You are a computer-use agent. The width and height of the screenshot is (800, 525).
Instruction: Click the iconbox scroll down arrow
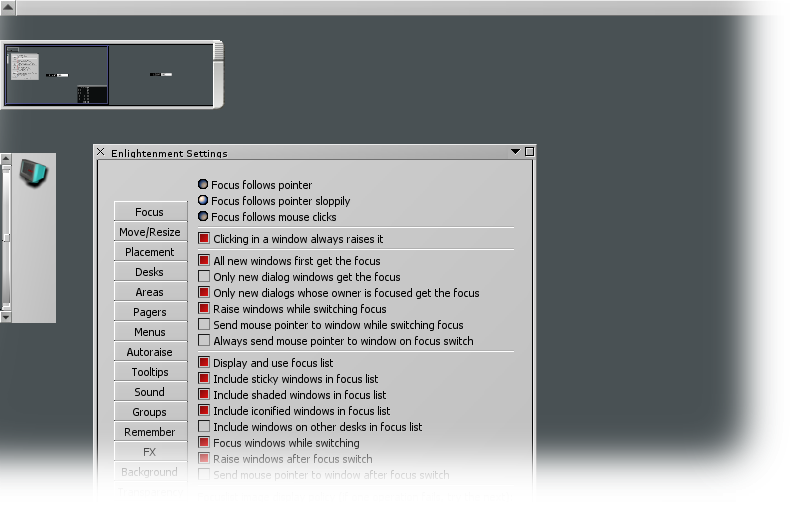click(6, 317)
